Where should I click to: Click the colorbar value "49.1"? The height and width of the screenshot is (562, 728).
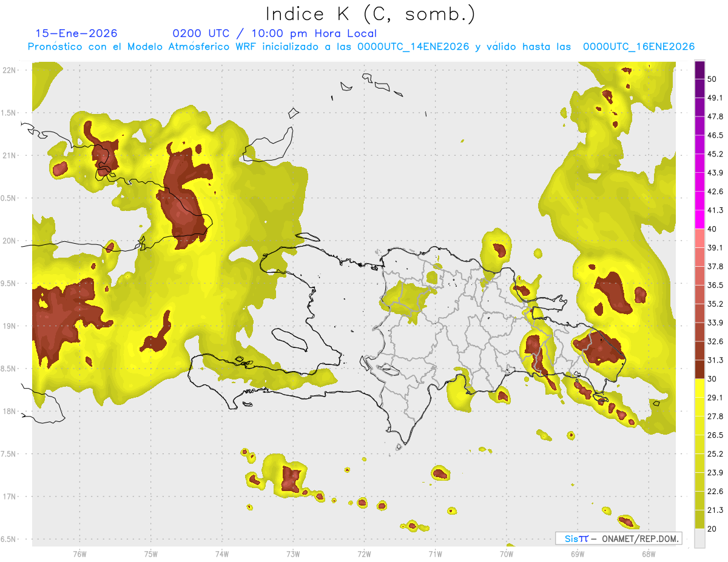[x=715, y=98]
